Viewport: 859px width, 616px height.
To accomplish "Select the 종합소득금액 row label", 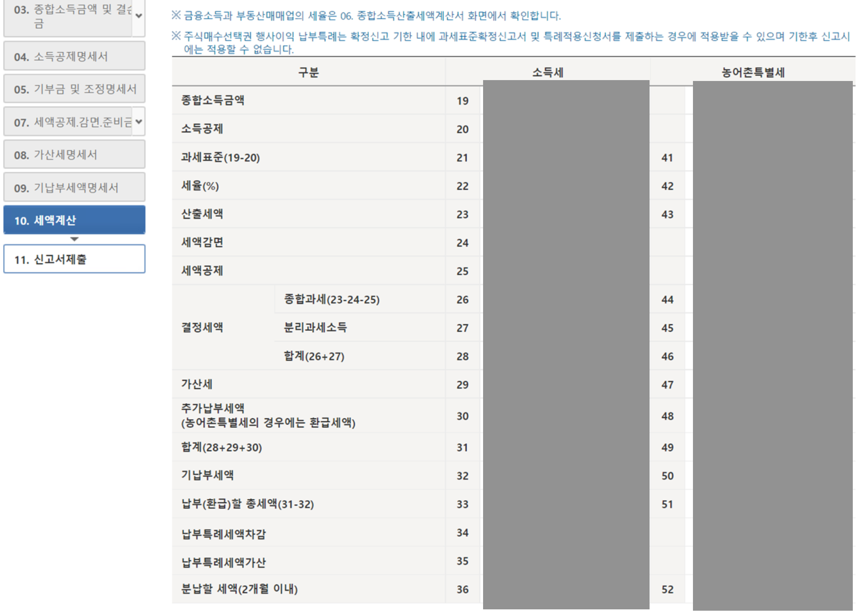I will pyautogui.click(x=213, y=100).
